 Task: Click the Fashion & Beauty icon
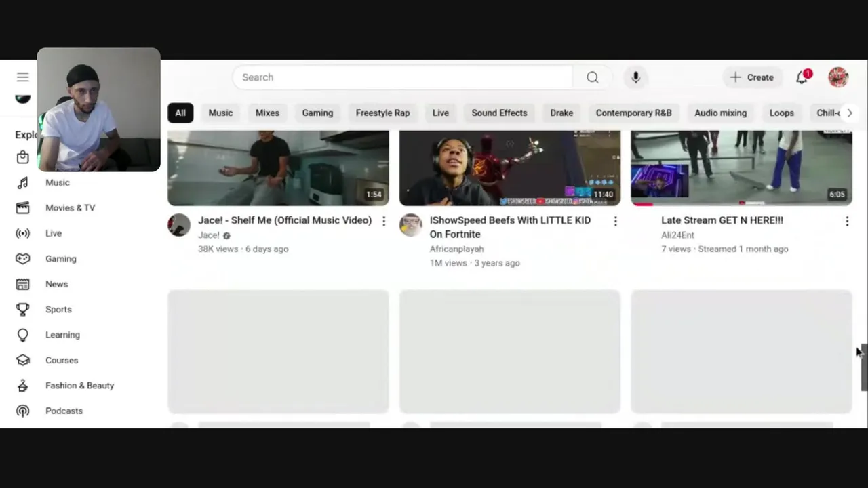(x=22, y=386)
